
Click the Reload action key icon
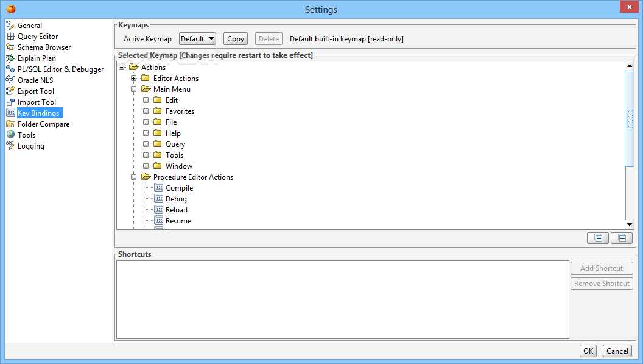(159, 209)
